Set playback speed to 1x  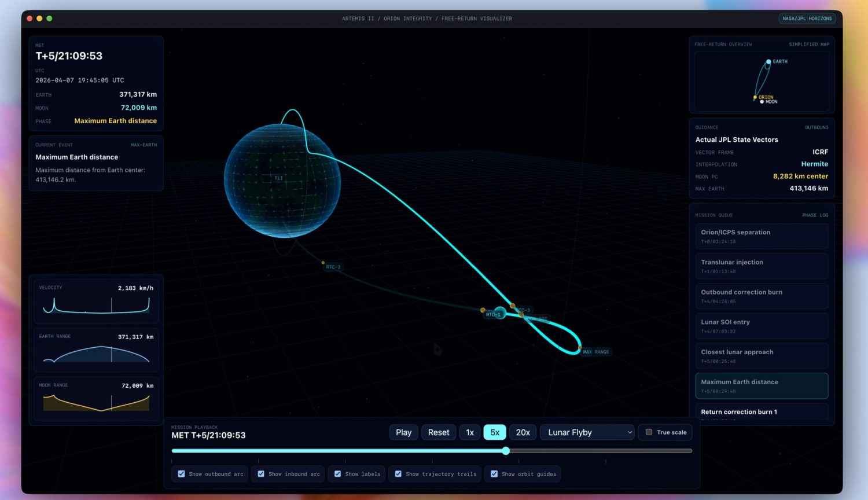click(470, 432)
